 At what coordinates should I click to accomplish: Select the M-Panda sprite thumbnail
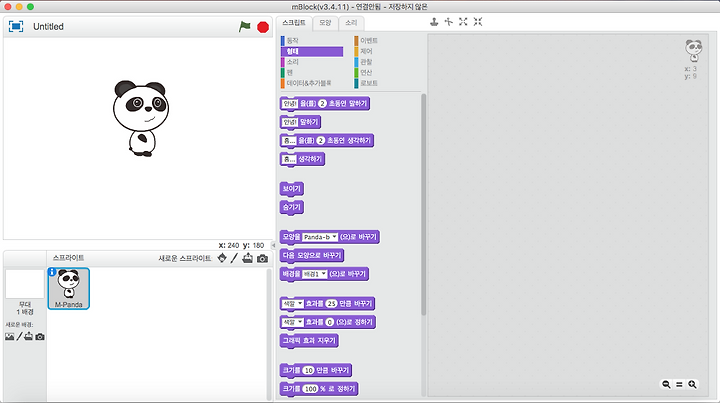[68, 288]
